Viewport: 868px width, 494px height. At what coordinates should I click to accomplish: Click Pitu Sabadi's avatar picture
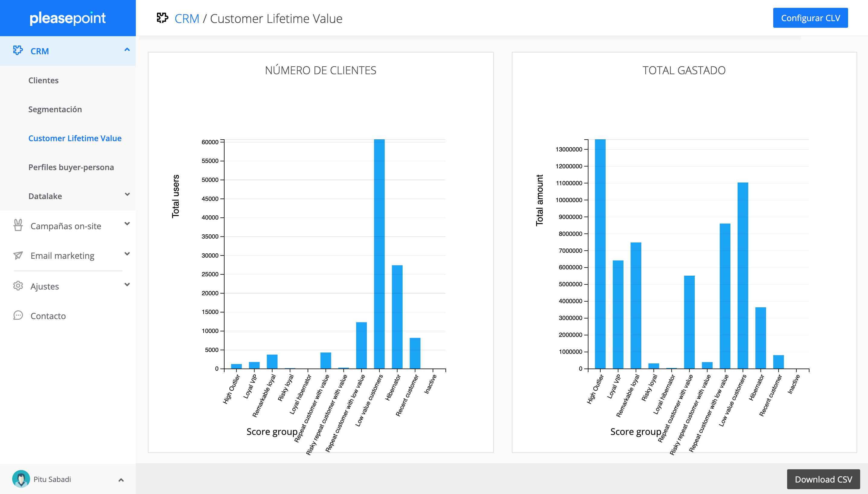click(21, 479)
